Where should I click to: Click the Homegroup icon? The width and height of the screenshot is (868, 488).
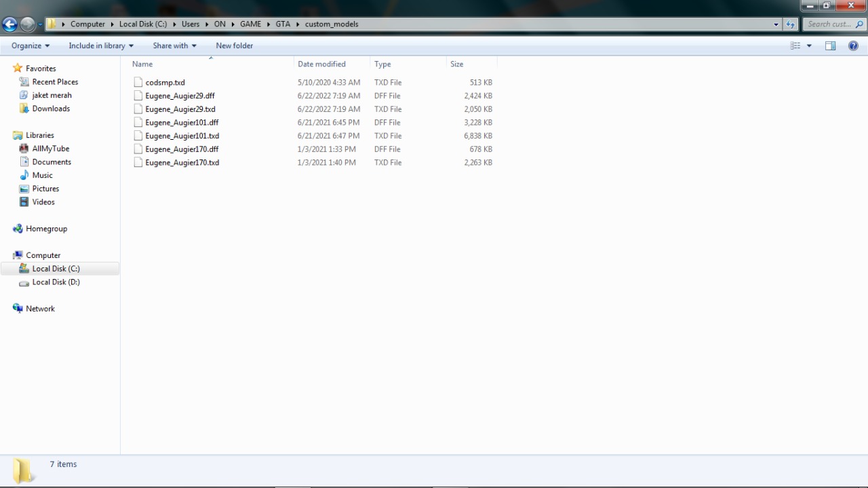point(18,229)
